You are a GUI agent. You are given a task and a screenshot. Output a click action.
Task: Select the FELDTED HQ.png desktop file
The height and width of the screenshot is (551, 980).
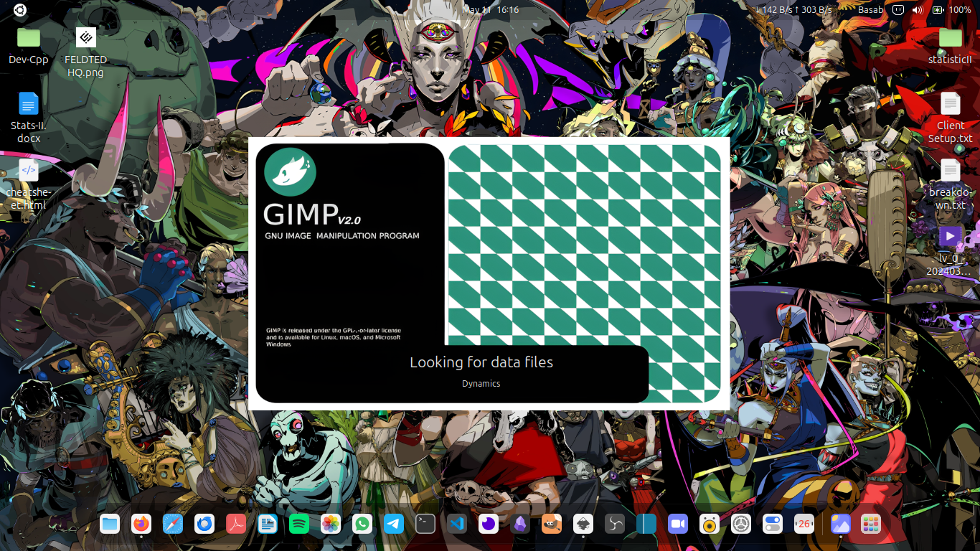click(x=86, y=52)
